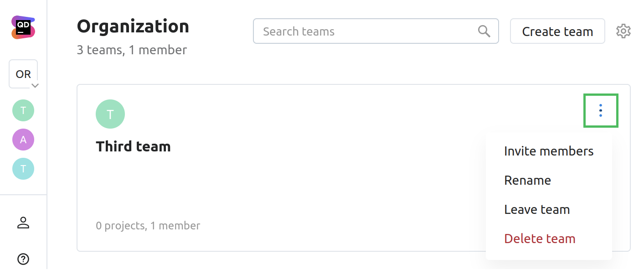
Task: Open the Third team title link
Action: (x=133, y=146)
